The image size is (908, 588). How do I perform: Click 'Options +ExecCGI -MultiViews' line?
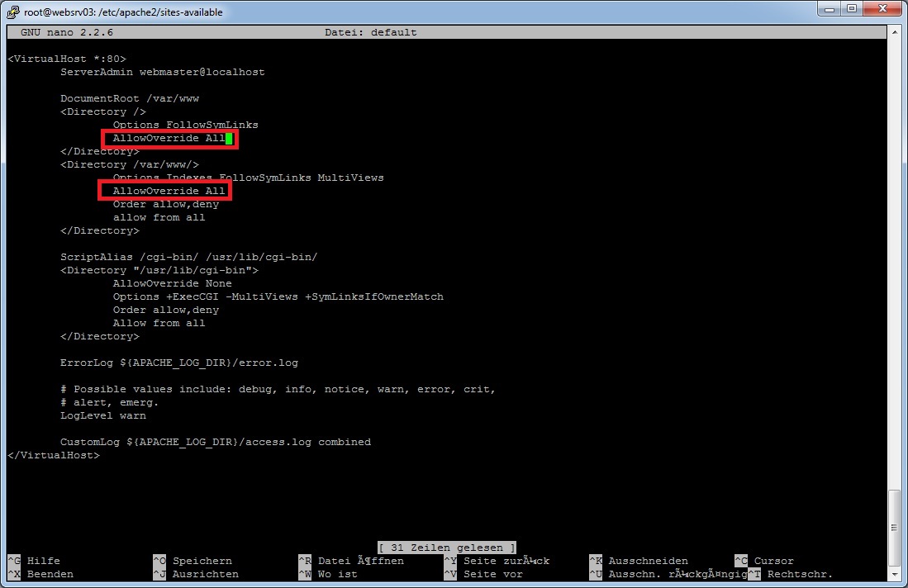click(278, 297)
